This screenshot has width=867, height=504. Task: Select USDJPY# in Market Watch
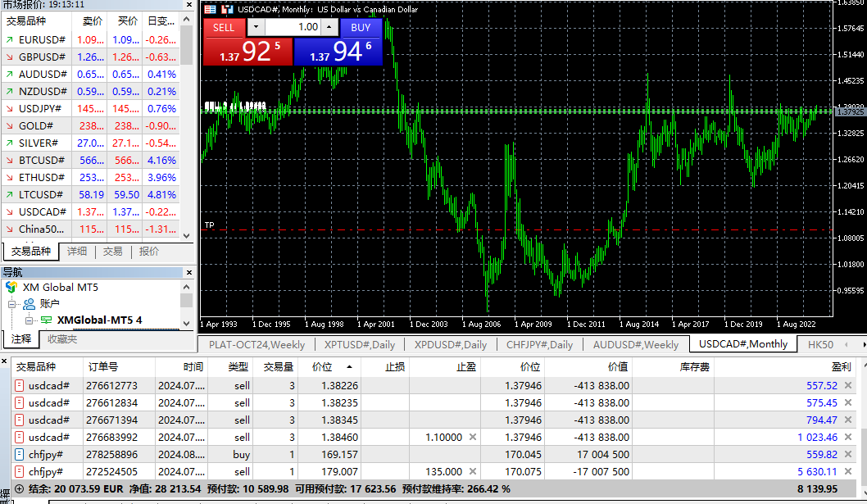(x=91, y=108)
